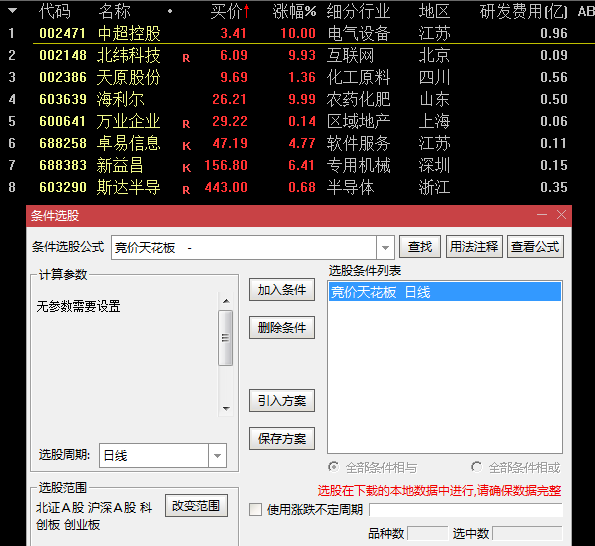
Task: Select stock 天原股份
Action: click(x=128, y=77)
